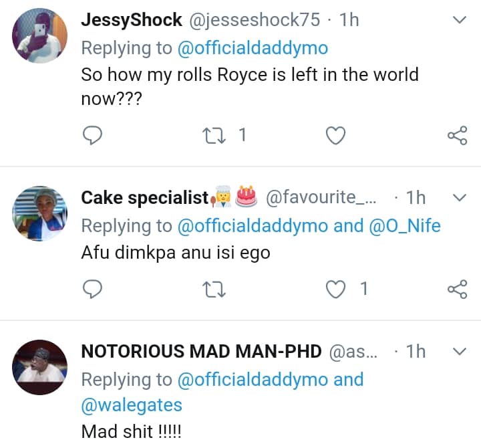Click the NOTORIOUS MAD MAN-PHD name

(201, 351)
